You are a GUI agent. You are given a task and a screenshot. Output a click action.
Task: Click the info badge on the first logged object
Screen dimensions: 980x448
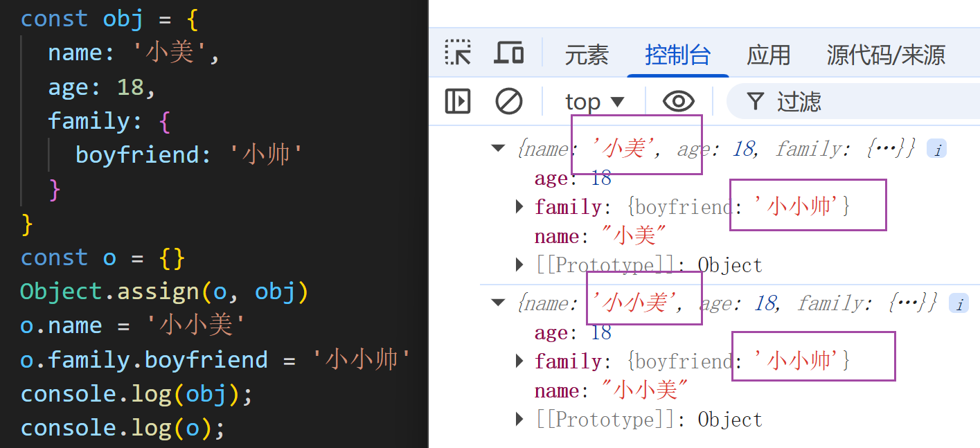937,150
